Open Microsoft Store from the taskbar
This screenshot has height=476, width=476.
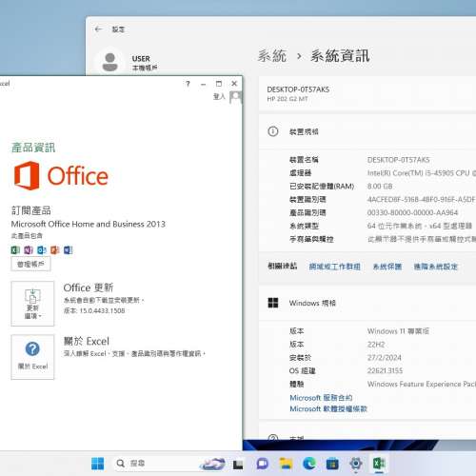[332, 464]
